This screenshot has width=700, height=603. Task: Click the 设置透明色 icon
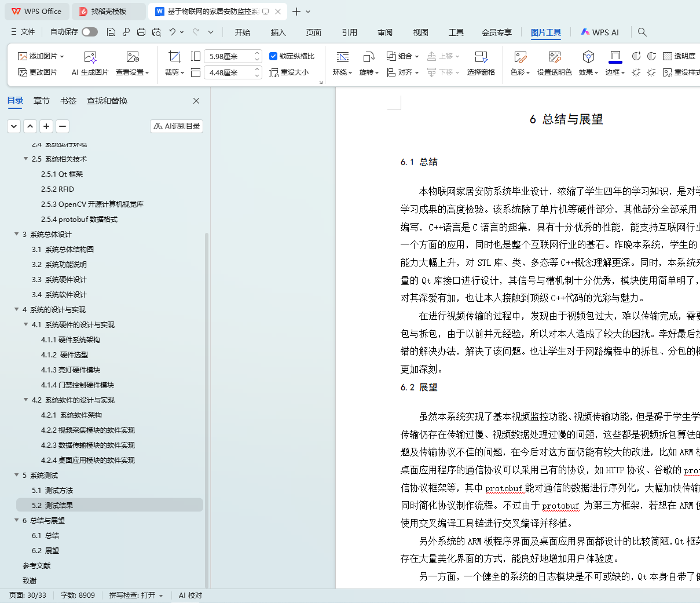coord(554,57)
